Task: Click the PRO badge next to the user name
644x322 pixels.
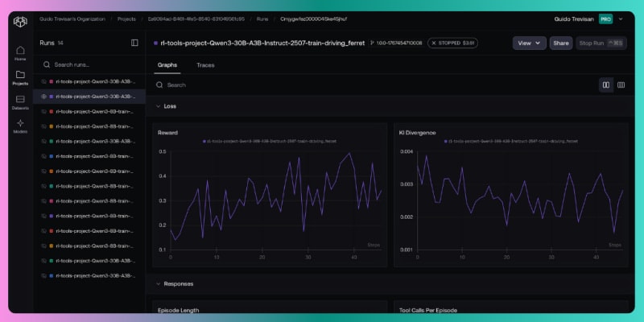Action: [x=605, y=19]
